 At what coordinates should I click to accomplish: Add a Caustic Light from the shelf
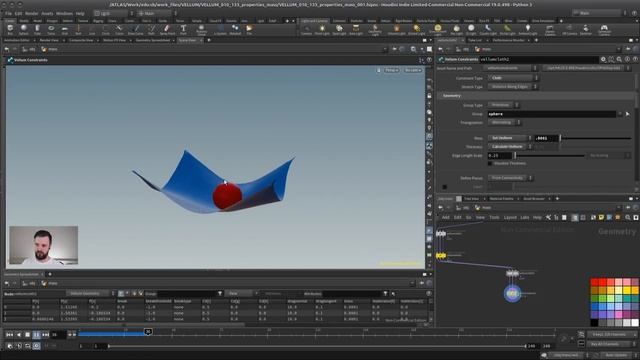488,29
